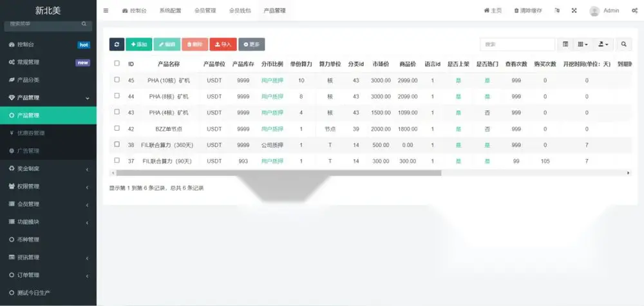Enter fullscreen using the expand-arrows icon
644x306 pixels.
pos(574,11)
